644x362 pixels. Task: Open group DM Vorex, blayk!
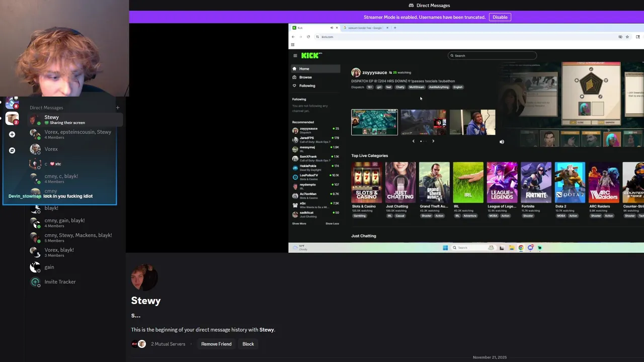pos(75,252)
